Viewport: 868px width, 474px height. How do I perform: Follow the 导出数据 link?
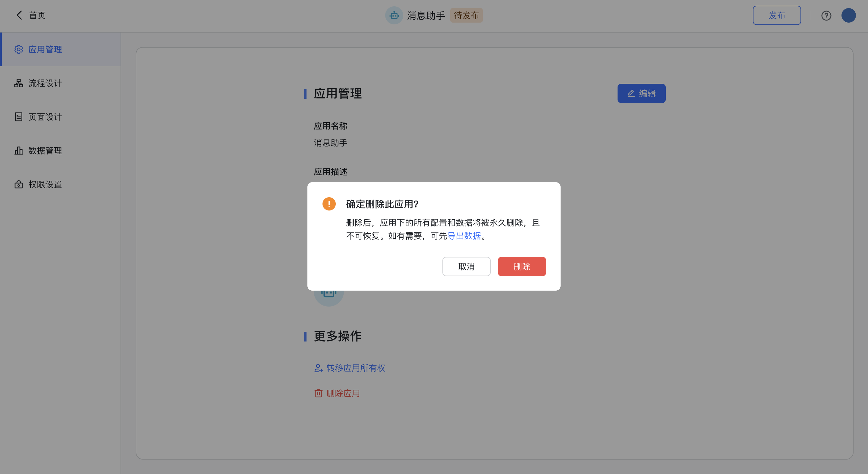464,236
